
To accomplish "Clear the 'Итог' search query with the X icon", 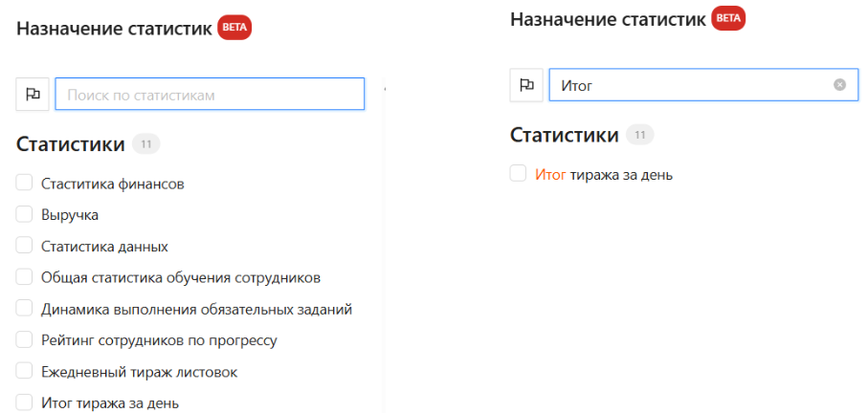I will tap(839, 85).
